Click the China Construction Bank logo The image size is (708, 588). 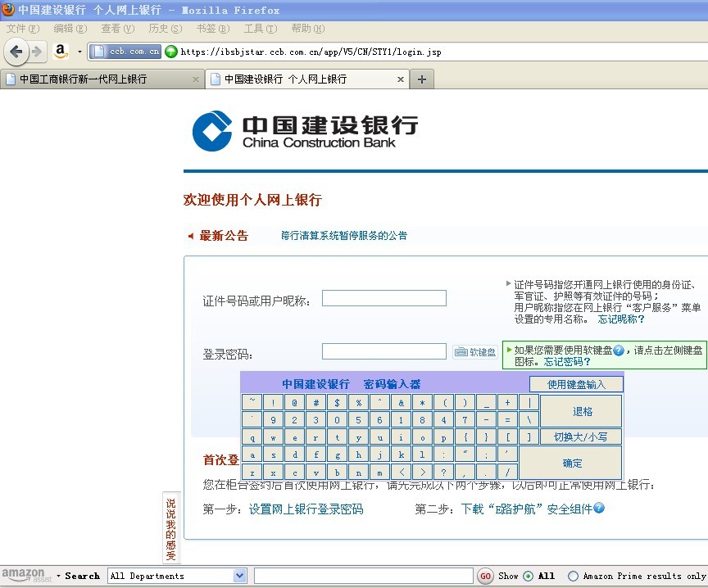[x=305, y=131]
